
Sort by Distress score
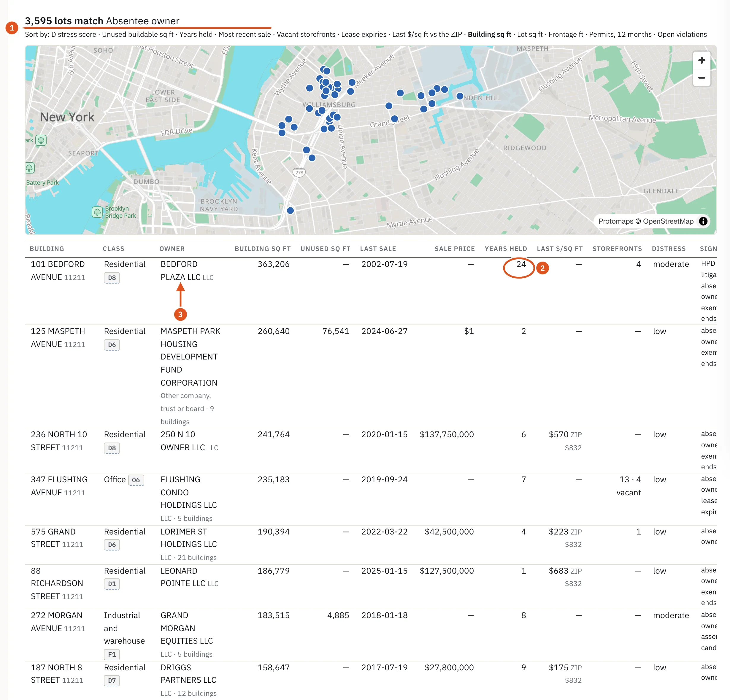tap(74, 34)
